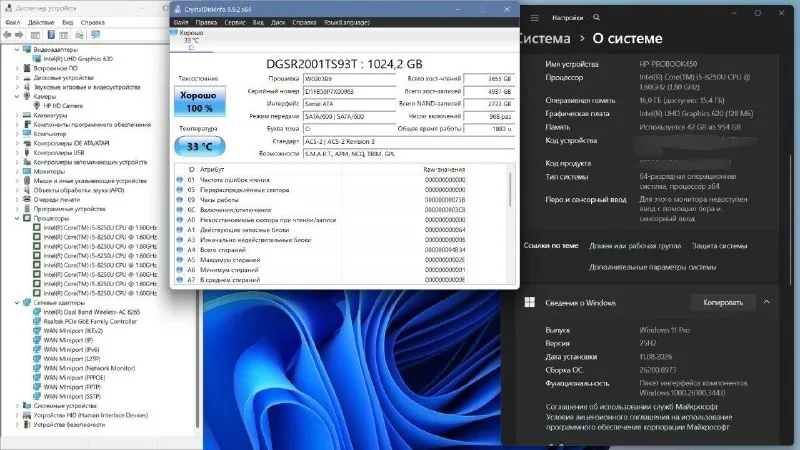This screenshot has width=800, height=450.
Task: Select WAN Miniport (PPPOE) entry
Action: pos(74,378)
